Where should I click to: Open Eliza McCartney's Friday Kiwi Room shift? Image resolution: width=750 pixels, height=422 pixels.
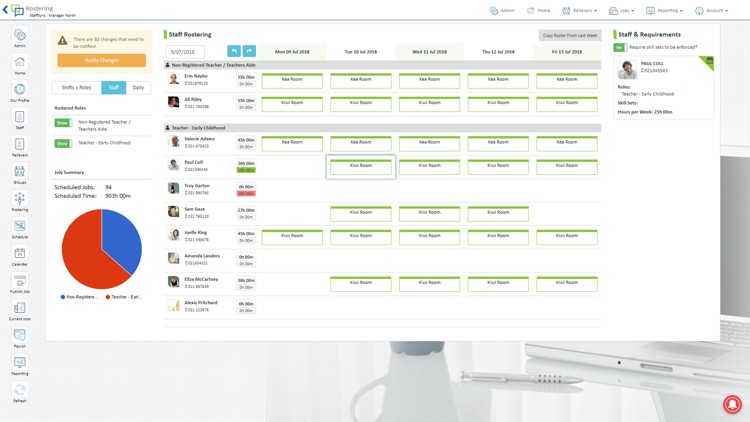[567, 284]
